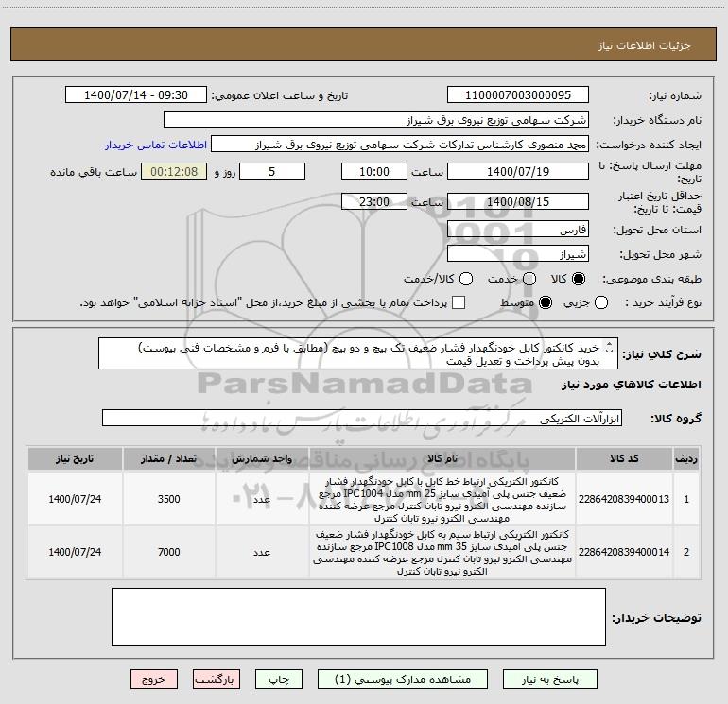The image size is (728, 704).
Task: Click the validity time field 23:00
Action: point(374,201)
